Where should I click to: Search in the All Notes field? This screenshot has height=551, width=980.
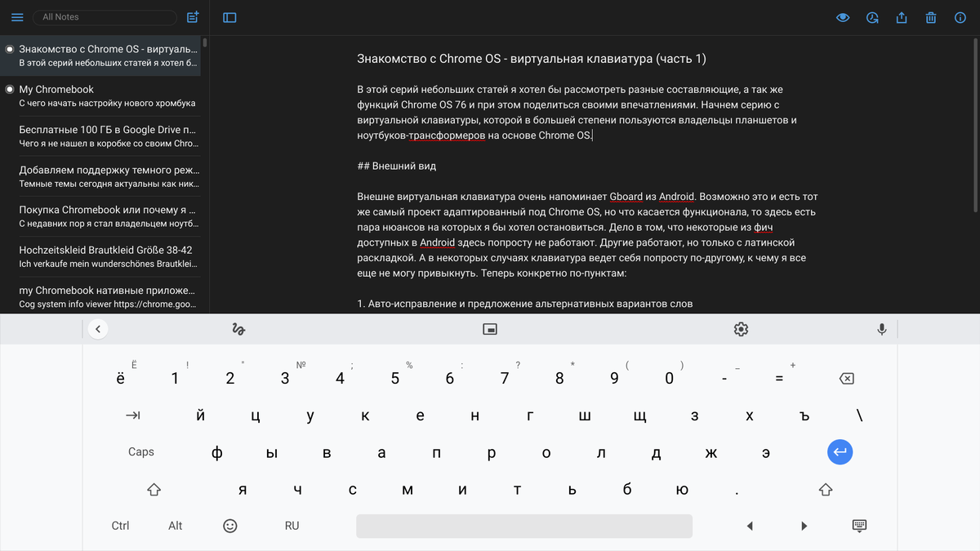pyautogui.click(x=105, y=17)
